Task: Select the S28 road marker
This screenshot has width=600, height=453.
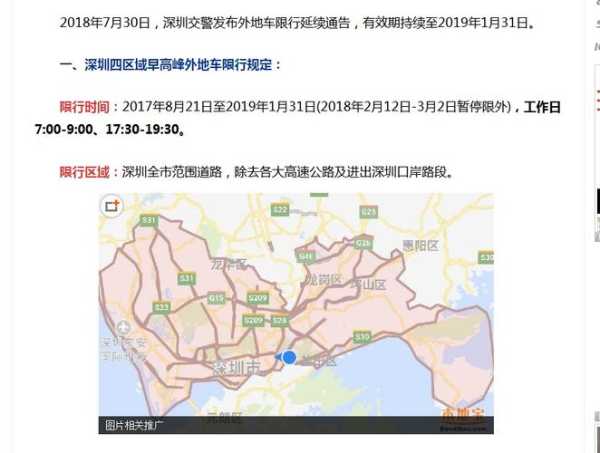Action: coord(281,320)
